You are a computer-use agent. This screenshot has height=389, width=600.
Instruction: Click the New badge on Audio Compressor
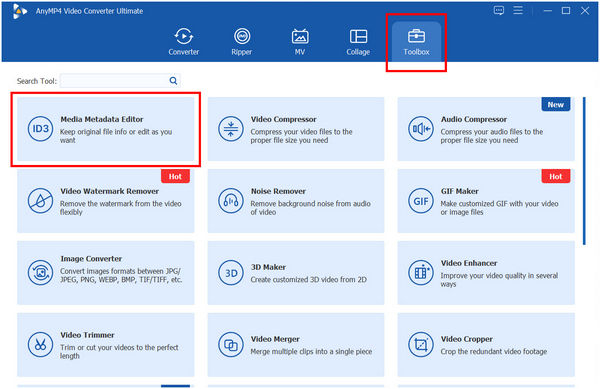556,104
